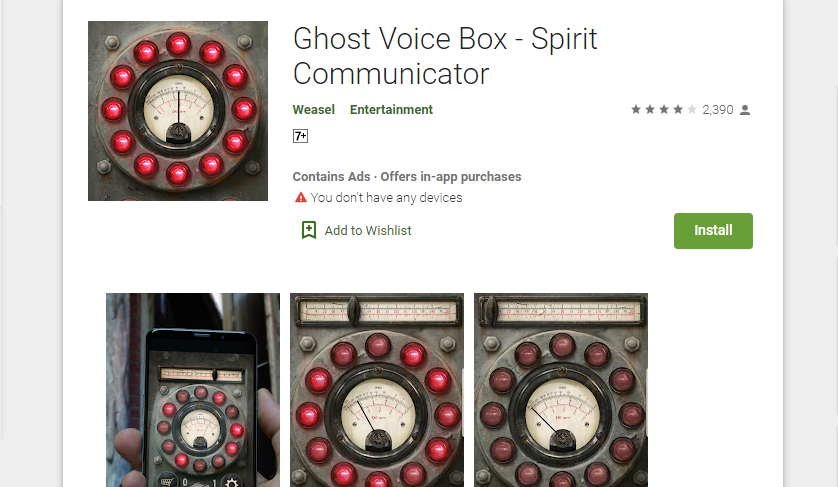This screenshot has width=838, height=487.
Task: Click the person icon beside ratings count
Action: click(x=745, y=110)
